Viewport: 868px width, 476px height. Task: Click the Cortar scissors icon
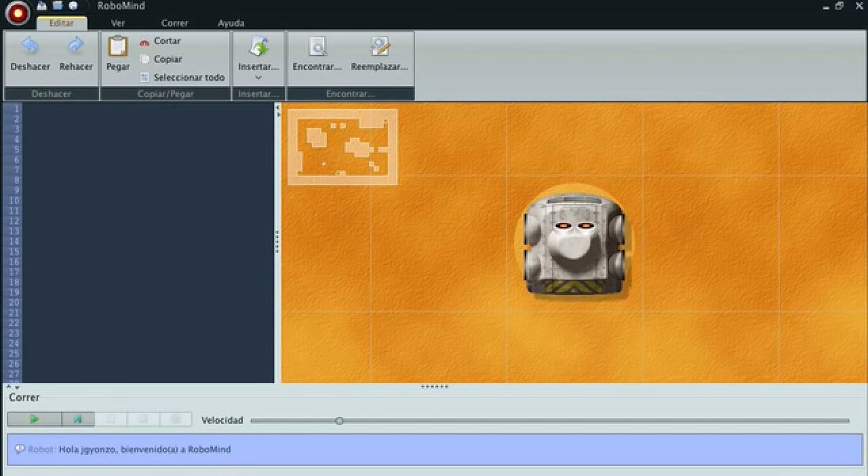click(144, 41)
